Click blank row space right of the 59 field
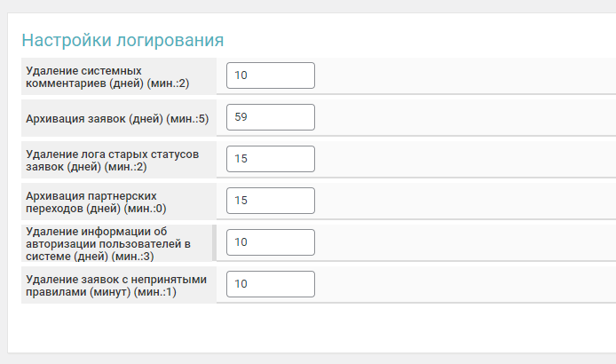 [462, 117]
